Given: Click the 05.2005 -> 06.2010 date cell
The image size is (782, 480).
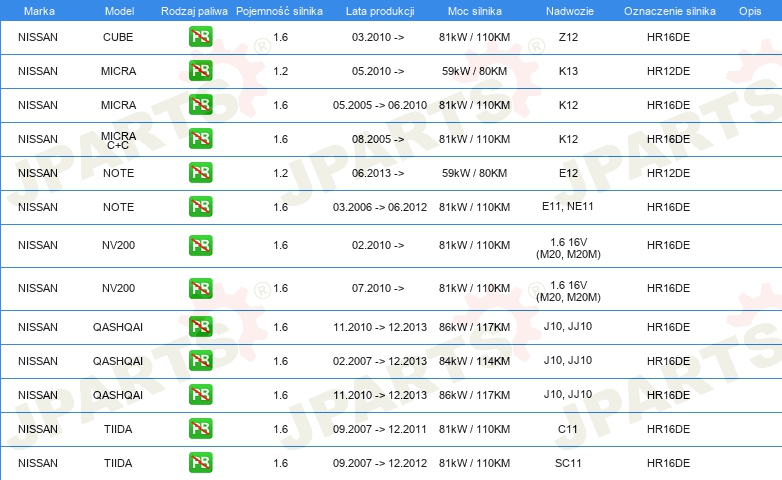Looking at the screenshot, I should point(380,105).
